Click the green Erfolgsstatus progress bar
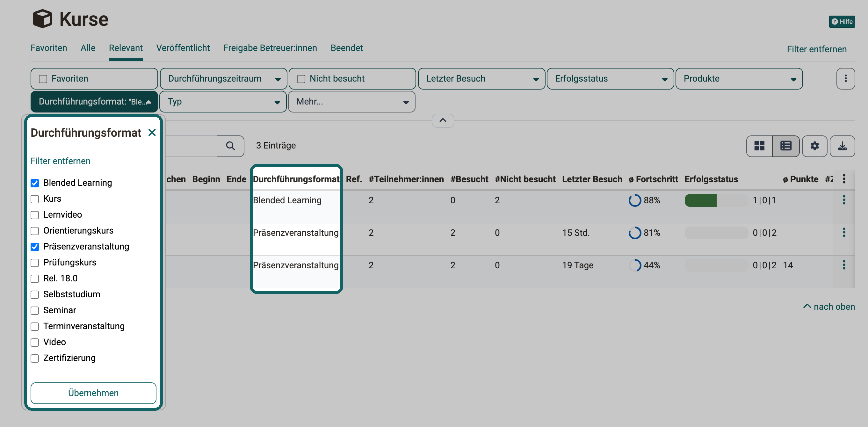868x427 pixels. [x=700, y=200]
